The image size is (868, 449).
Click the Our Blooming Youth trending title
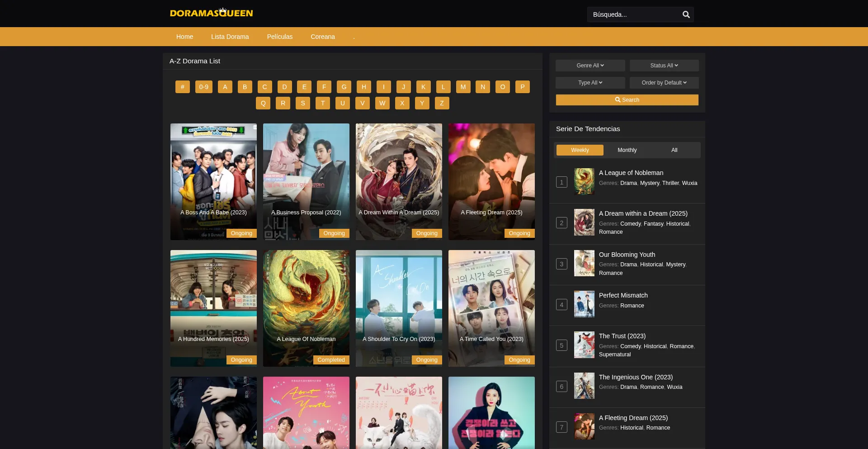pyautogui.click(x=627, y=255)
